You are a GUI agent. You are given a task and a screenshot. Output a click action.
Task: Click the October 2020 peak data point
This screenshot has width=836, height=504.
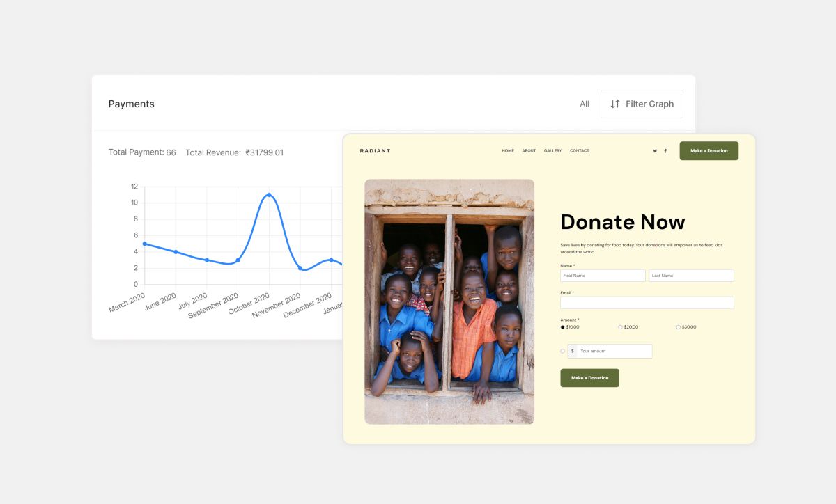tap(269, 195)
